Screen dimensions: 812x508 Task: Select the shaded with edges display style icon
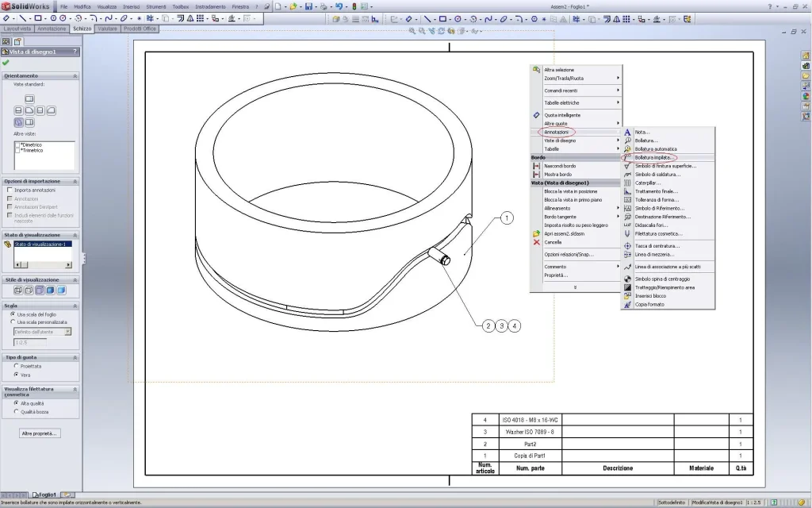pyautogui.click(x=50, y=291)
